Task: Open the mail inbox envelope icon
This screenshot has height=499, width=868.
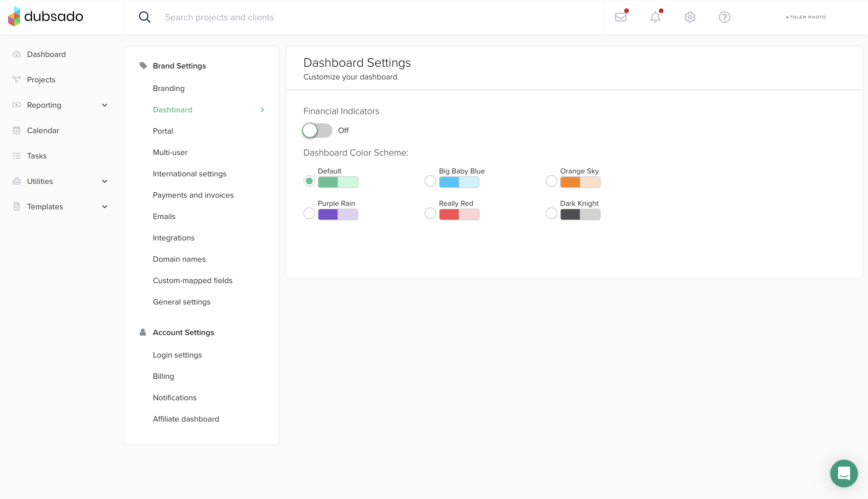Action: [x=620, y=17]
